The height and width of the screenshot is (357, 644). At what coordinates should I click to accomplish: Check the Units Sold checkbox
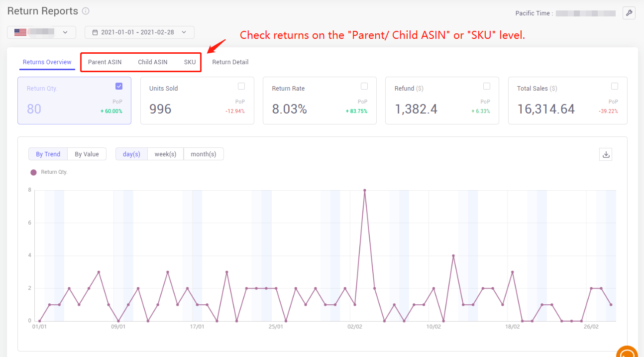pos(241,86)
